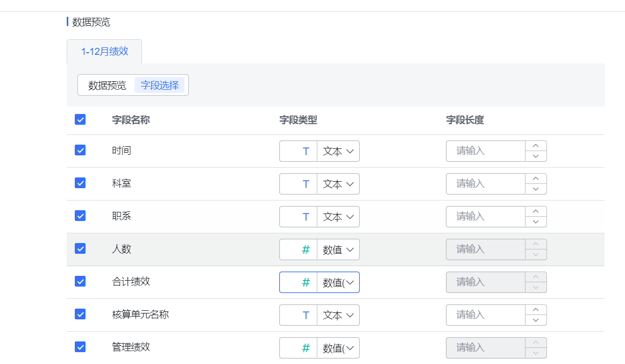Focus the field length input for 时间
Viewport: 625px width, 364px height.
coord(486,151)
